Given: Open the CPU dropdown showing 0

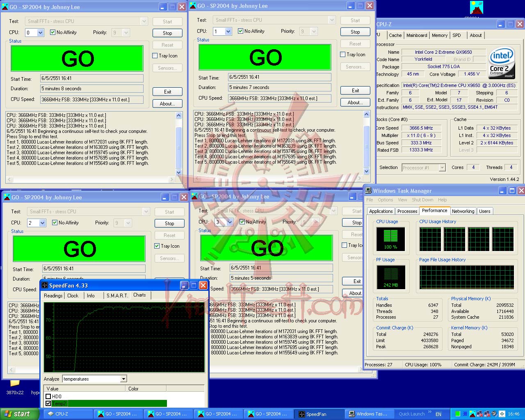Looking at the screenshot, I should [41, 33].
